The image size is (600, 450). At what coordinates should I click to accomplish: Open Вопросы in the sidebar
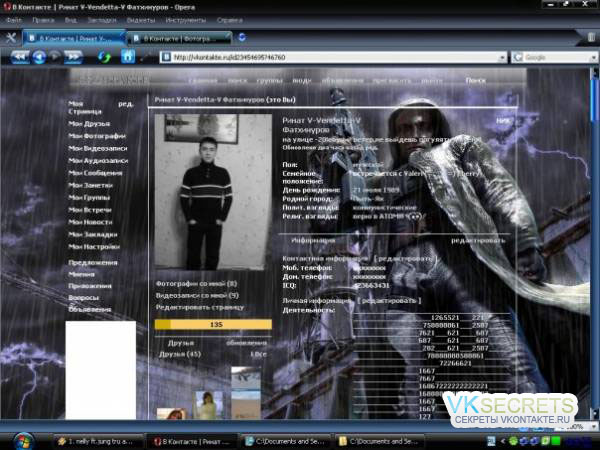point(83,297)
